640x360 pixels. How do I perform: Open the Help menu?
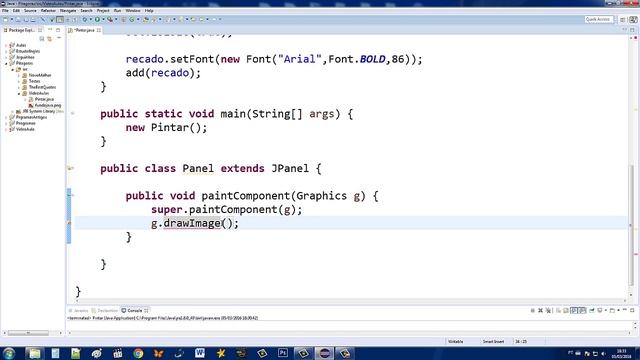tap(149, 11)
